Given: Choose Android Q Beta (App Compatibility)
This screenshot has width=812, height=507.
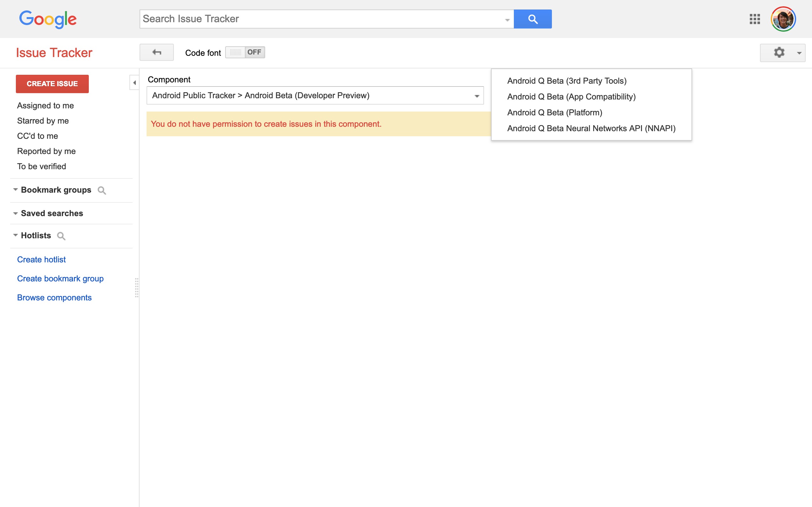Looking at the screenshot, I should coord(572,97).
